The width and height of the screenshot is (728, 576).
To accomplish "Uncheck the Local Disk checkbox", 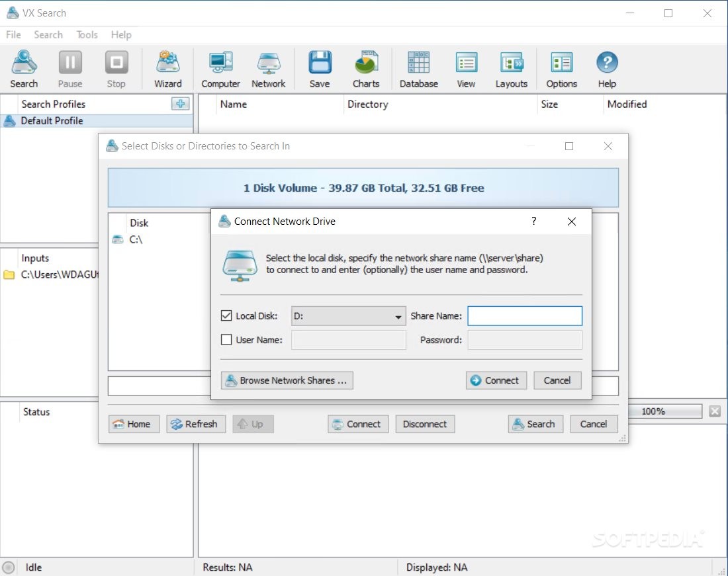I will [x=226, y=315].
